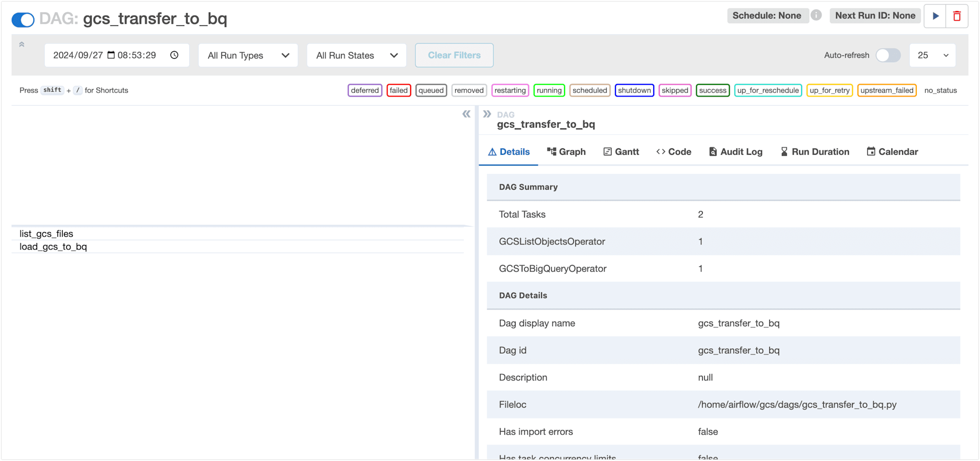Select the list_gcs_files task row

tap(238, 234)
